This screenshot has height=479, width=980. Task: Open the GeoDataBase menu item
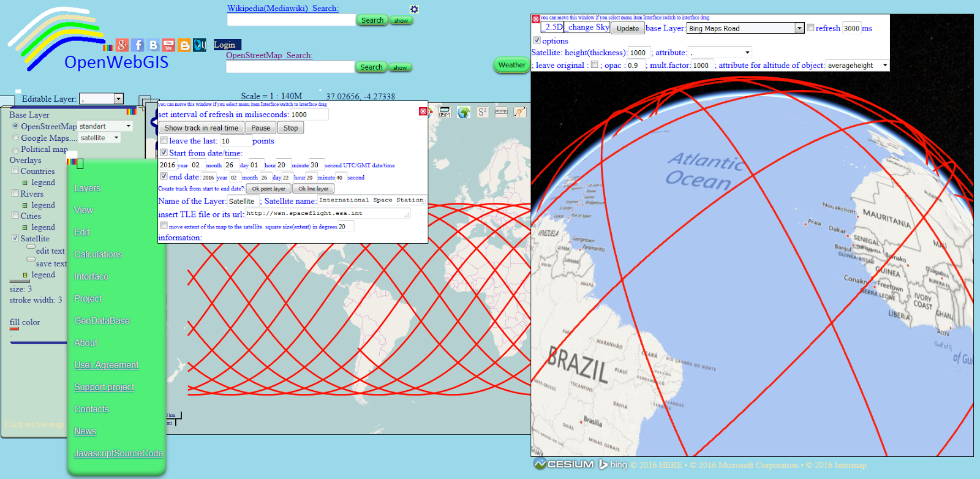(x=102, y=320)
